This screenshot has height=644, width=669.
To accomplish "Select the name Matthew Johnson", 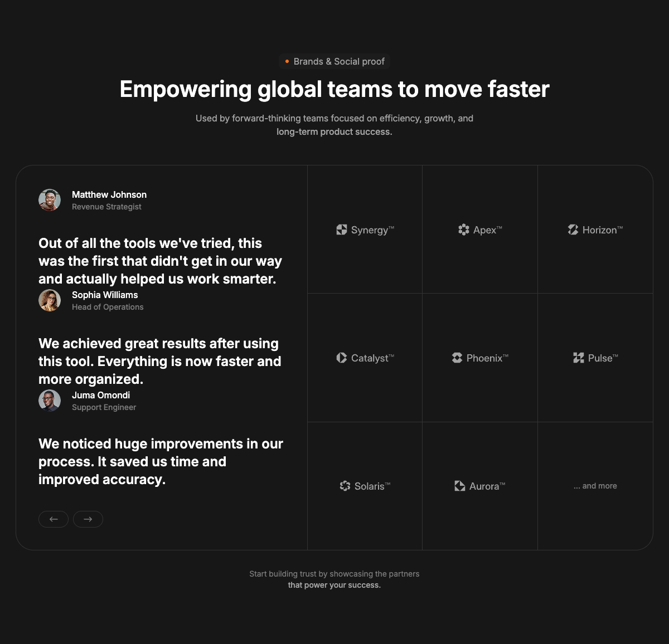I will 109,194.
